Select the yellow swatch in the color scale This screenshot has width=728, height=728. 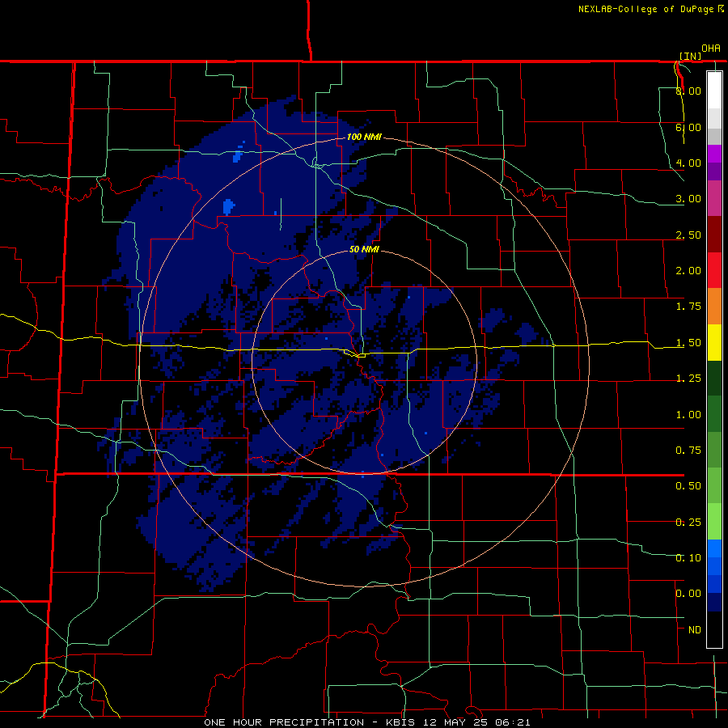[x=714, y=342]
